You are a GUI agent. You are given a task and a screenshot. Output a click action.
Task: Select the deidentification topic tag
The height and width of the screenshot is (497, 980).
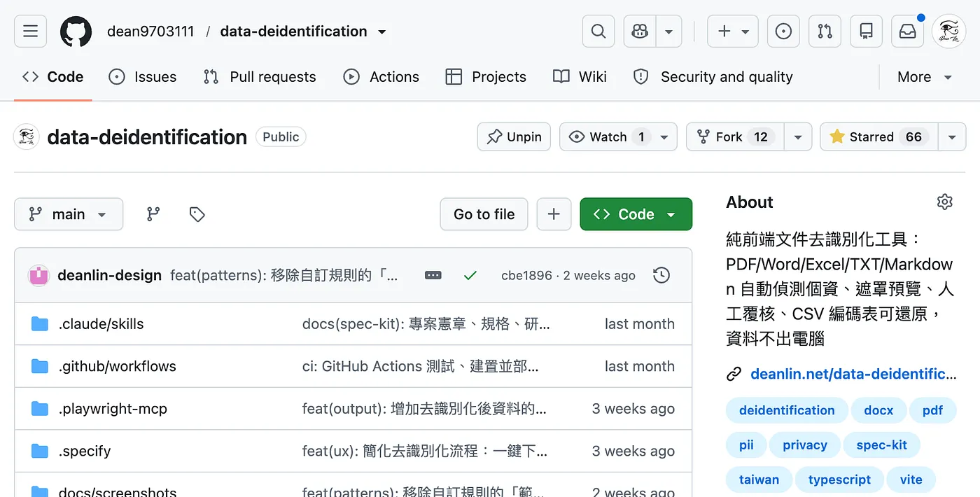click(787, 410)
